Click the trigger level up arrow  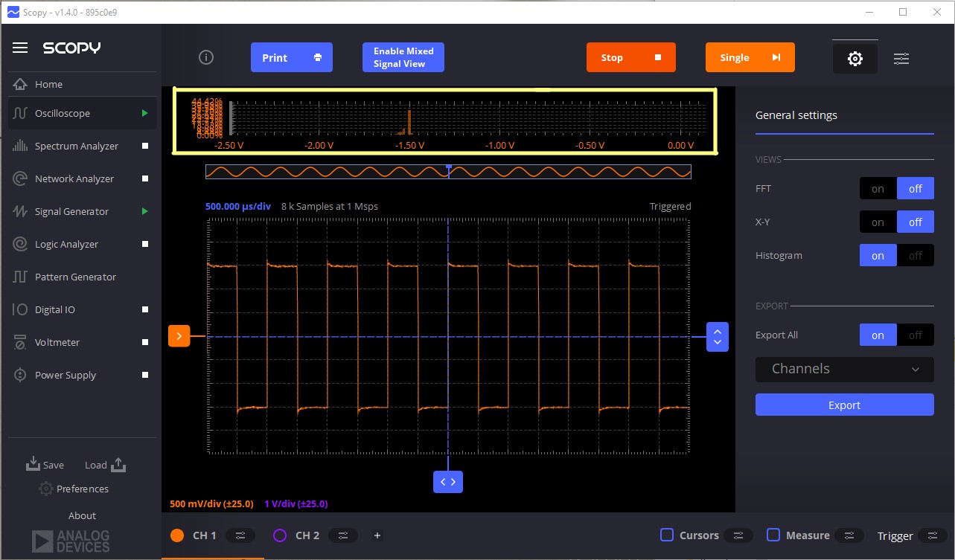(718, 330)
